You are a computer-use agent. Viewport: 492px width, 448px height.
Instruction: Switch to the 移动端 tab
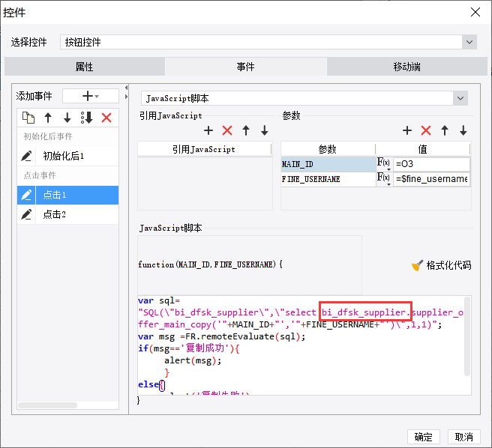407,67
